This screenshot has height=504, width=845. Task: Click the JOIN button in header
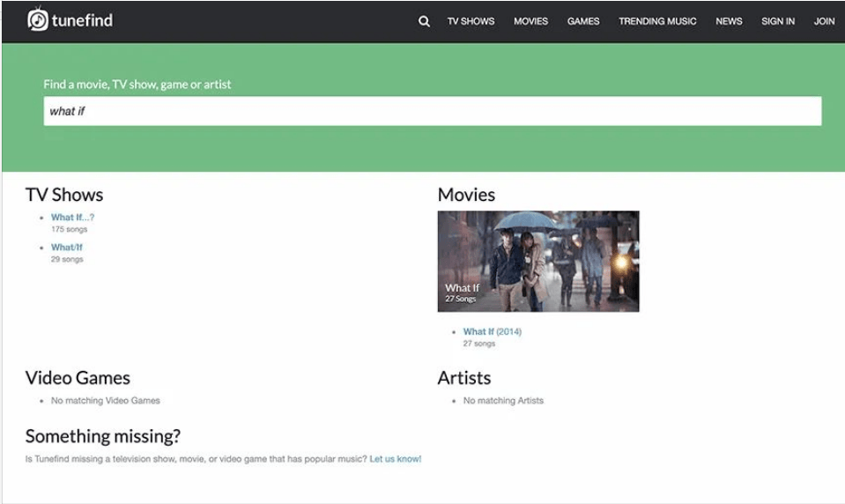click(x=824, y=21)
